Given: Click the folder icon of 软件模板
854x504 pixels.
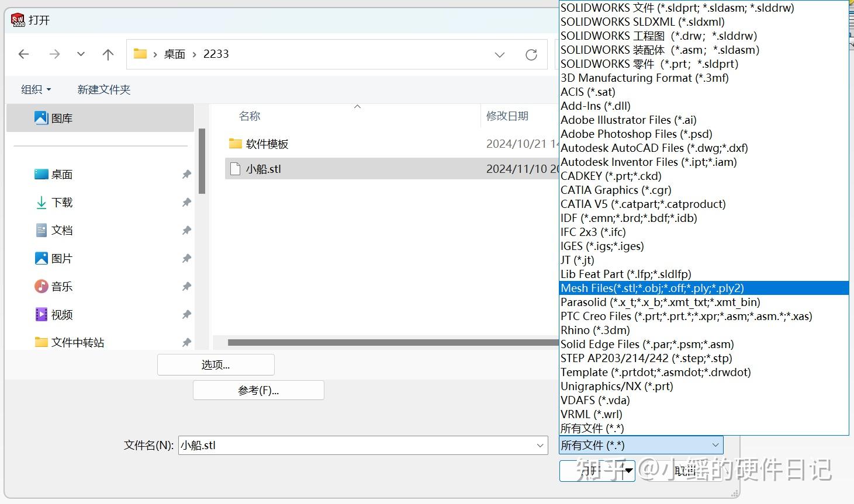Looking at the screenshot, I should click(235, 144).
